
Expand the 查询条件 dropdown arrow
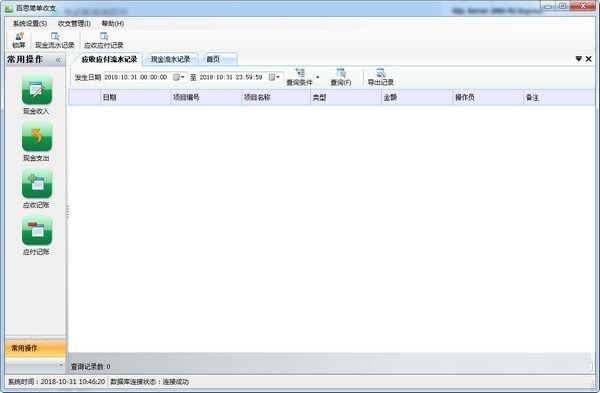tap(317, 78)
